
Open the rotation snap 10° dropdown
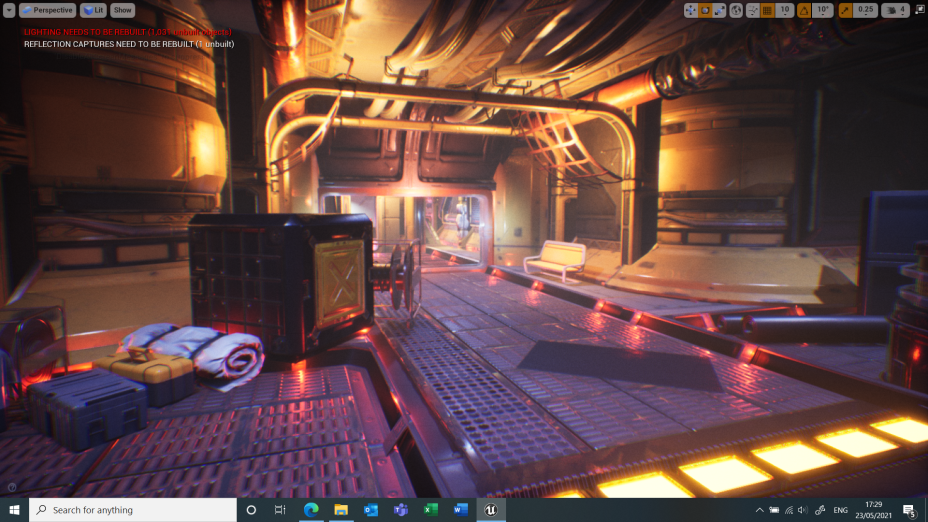[x=823, y=10]
